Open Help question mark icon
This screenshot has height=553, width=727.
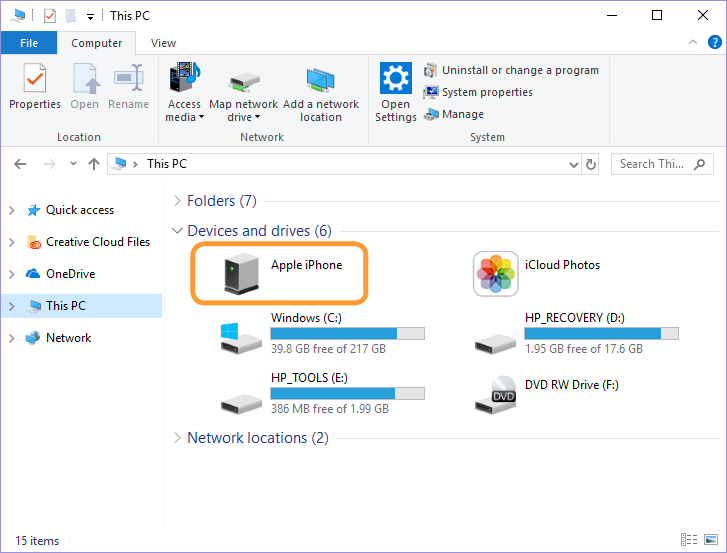[x=714, y=42]
